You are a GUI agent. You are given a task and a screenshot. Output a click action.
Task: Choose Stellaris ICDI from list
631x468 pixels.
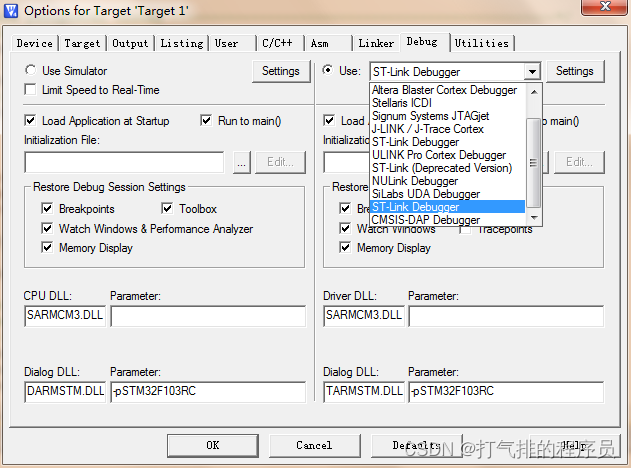(x=447, y=103)
